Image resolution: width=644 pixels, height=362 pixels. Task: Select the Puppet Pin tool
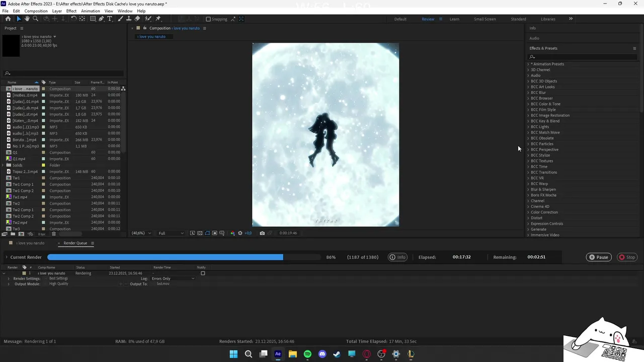pos(158,19)
